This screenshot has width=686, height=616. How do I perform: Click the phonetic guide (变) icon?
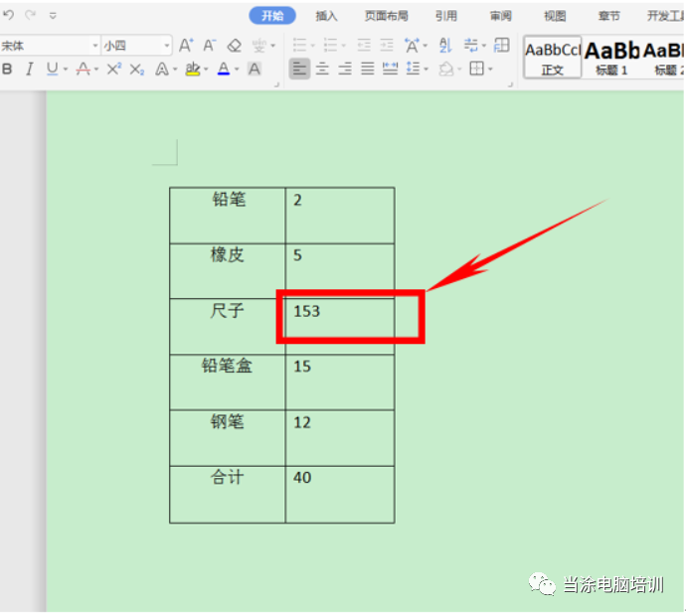coord(259,45)
